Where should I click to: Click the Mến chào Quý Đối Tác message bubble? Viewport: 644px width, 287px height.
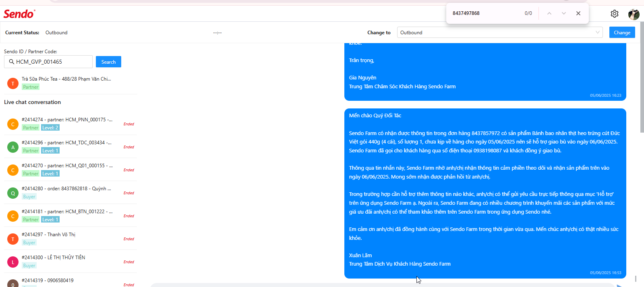pyautogui.click(x=485, y=193)
